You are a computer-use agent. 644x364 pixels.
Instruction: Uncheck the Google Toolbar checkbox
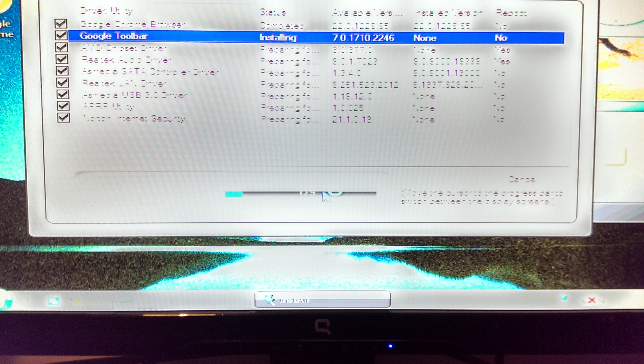click(x=61, y=35)
